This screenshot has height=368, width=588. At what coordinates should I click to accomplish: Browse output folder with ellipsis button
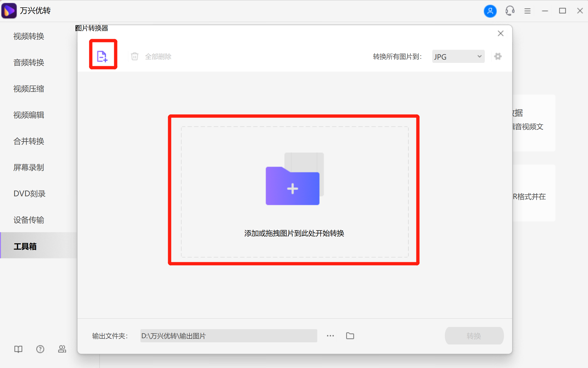tap(330, 336)
